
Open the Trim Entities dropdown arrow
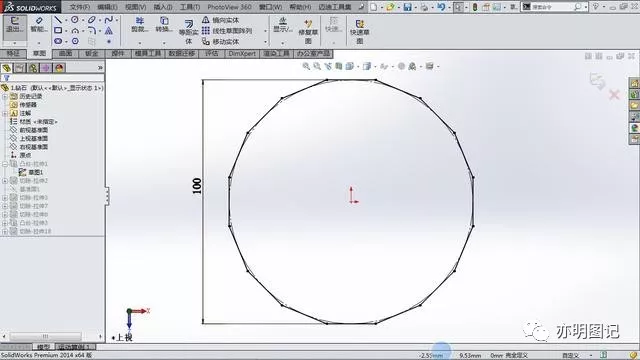[x=140, y=43]
